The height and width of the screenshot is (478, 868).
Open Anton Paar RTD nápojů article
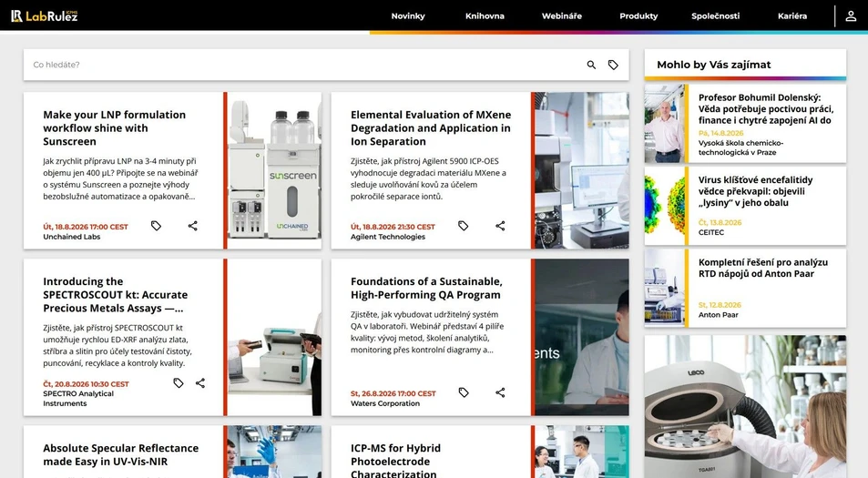pos(763,268)
